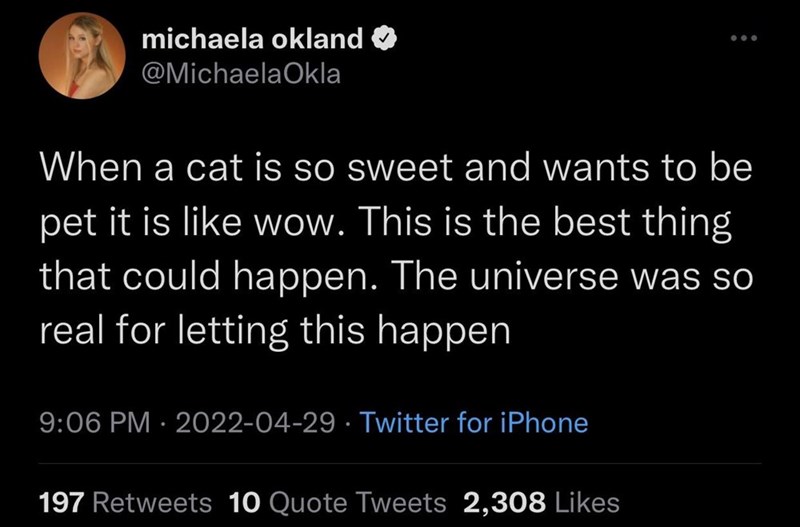Click the 10 quote count number
Screen dimensions: 800x527
244,501
